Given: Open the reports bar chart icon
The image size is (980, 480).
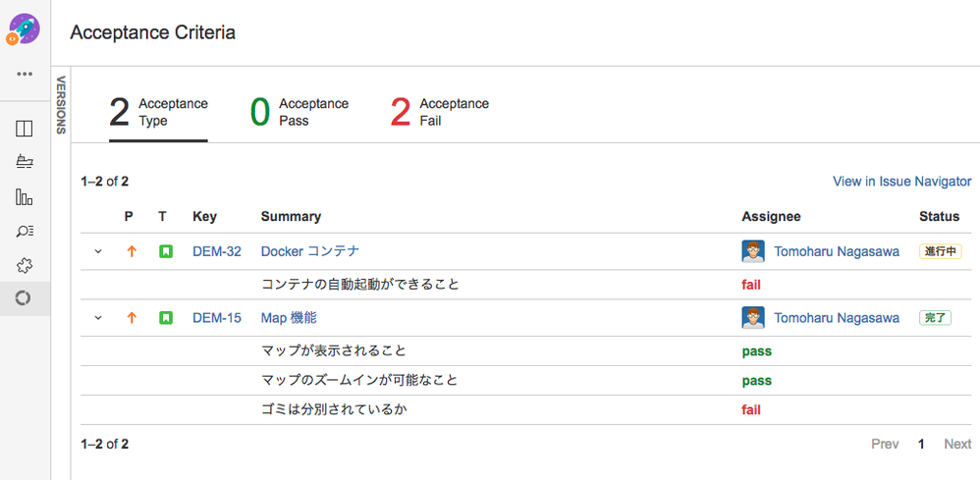Looking at the screenshot, I should pos(24,198).
